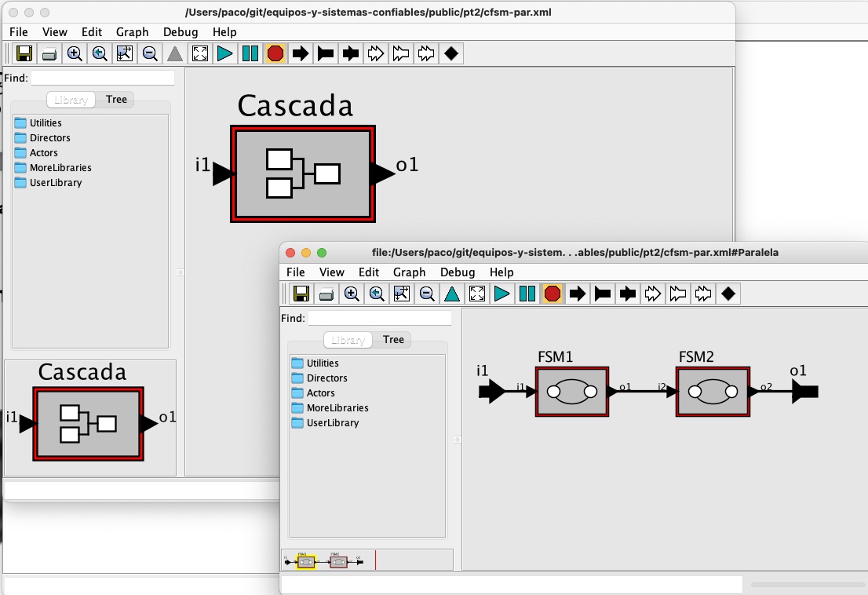
Task: Zoom out in the back cfsm-par.xml window
Action: coord(150,53)
